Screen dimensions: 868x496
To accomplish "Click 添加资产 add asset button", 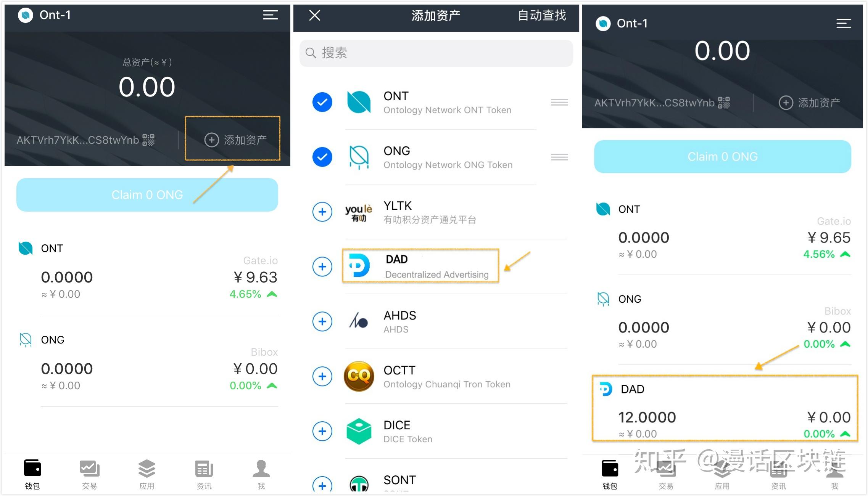I will click(x=237, y=139).
